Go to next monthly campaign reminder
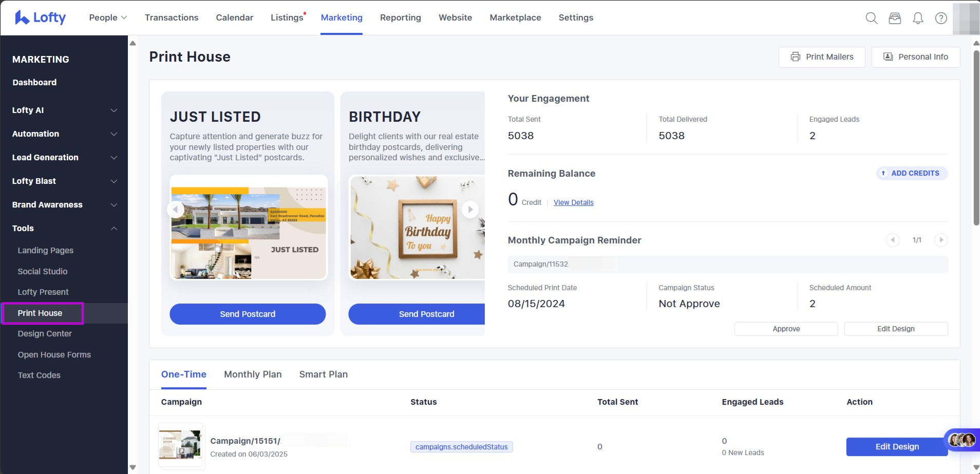Screen dimensions: 980x474 point(941,240)
